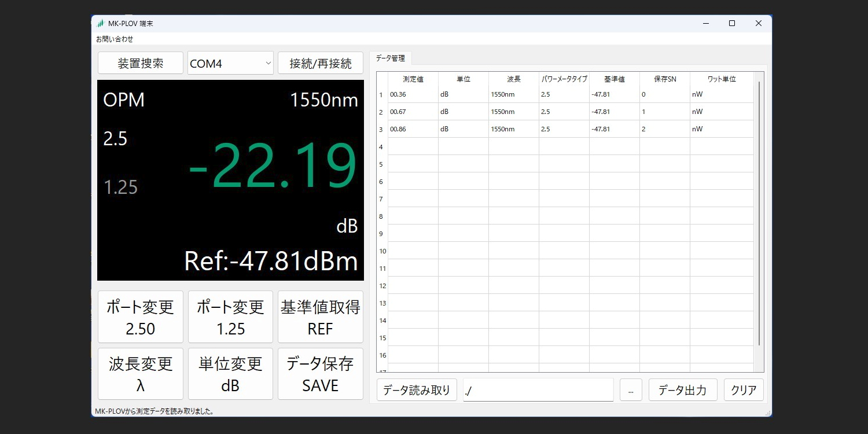Image resolution: width=868 pixels, height=434 pixels.
Task: Click the データ出力 button
Action: (x=683, y=390)
